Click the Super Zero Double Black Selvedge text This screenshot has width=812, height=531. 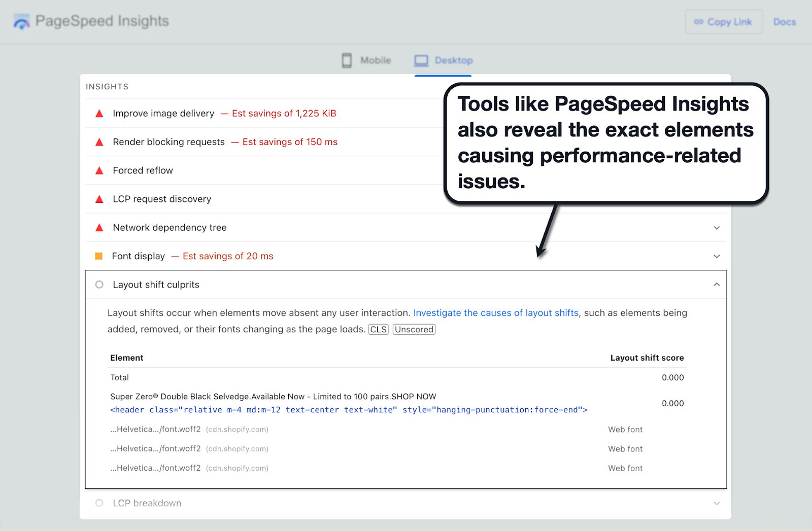click(273, 397)
